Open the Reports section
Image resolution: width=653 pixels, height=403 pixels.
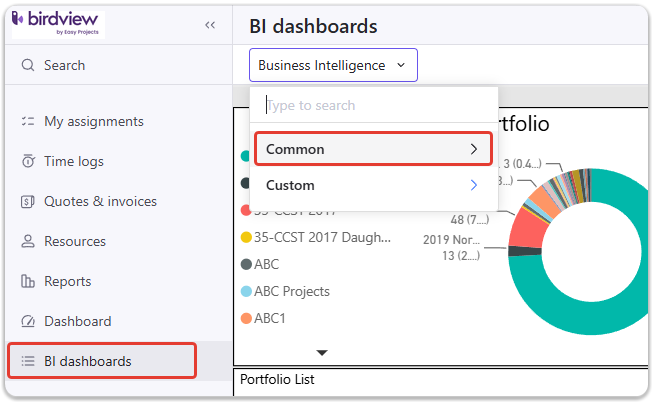(x=67, y=281)
